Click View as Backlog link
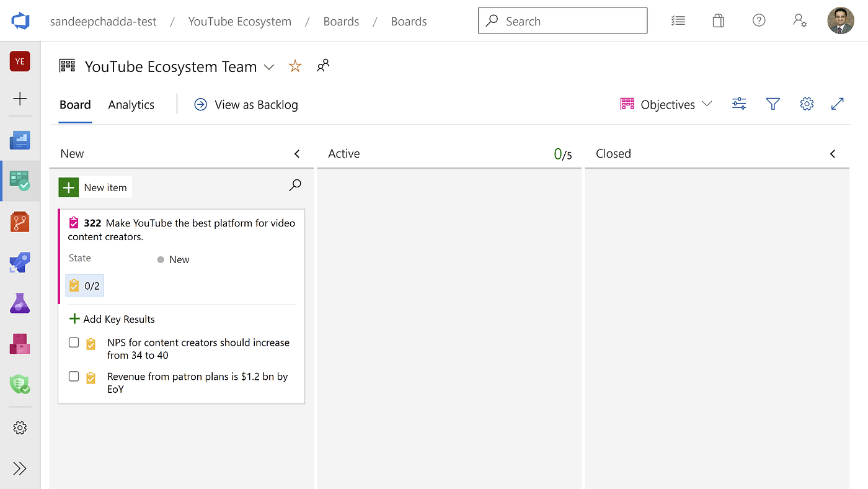Screen dimensions: 868x489 [x=246, y=105]
